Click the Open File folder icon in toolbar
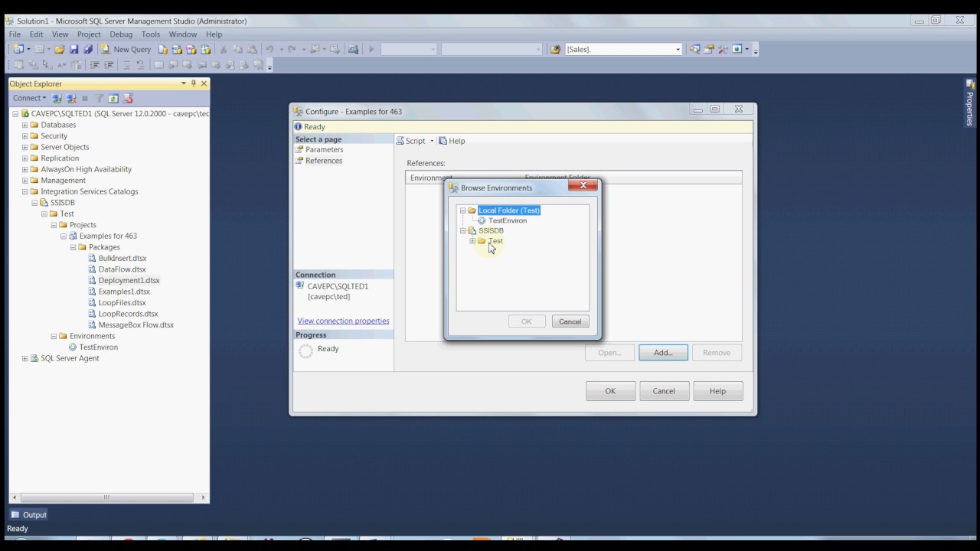Screen dimensions: 980x551 [60, 49]
